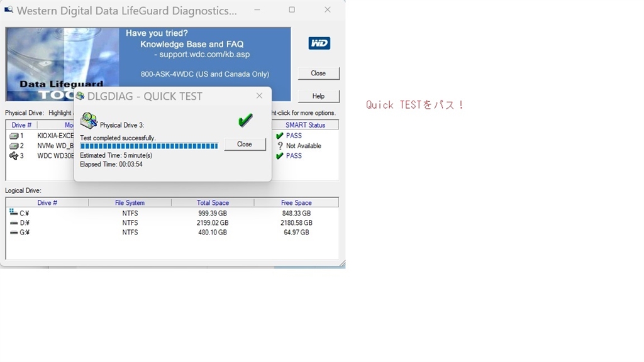
Task: Click the app icon in main title bar
Action: click(x=9, y=10)
